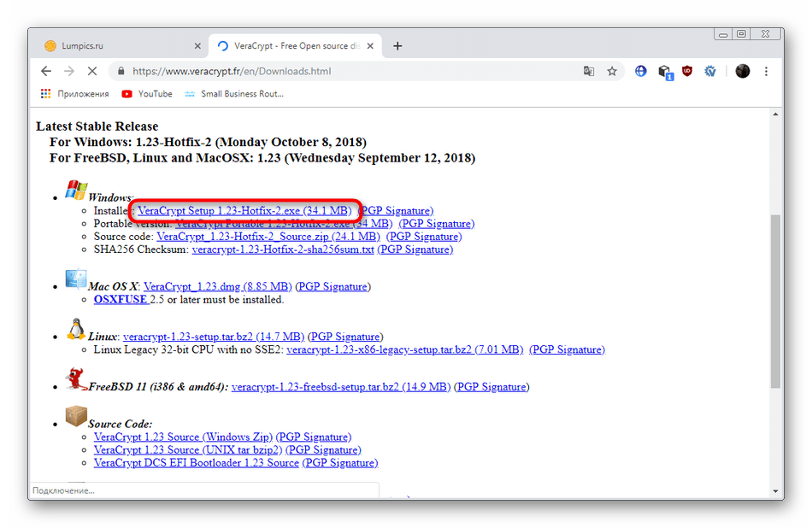Open PGP Signature for Source code zip
The height and width of the screenshot is (528, 812).
click(424, 237)
